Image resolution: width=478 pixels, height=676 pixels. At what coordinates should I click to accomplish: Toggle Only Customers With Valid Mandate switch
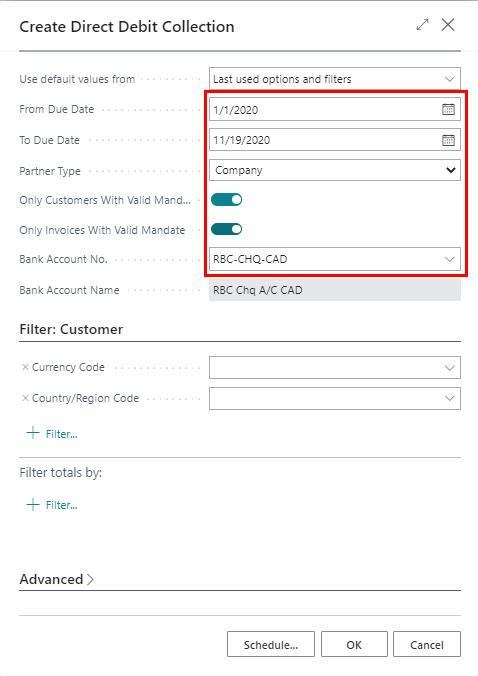[x=227, y=200]
